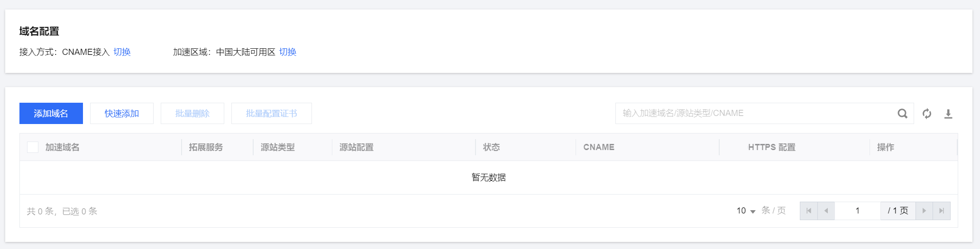The height and width of the screenshot is (249, 980).
Task: Click the 加速域名 column header
Action: click(x=63, y=147)
